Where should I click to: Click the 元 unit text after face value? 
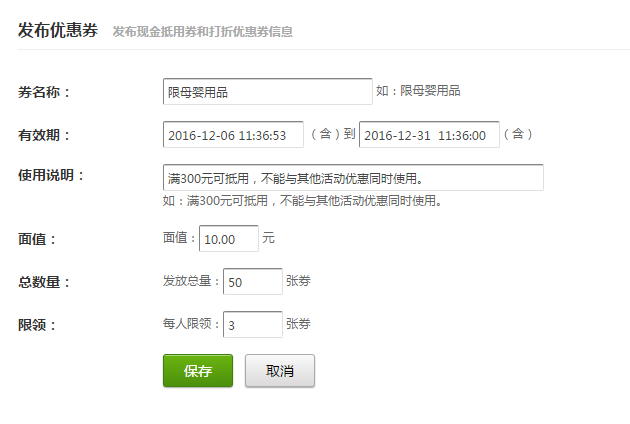point(268,239)
